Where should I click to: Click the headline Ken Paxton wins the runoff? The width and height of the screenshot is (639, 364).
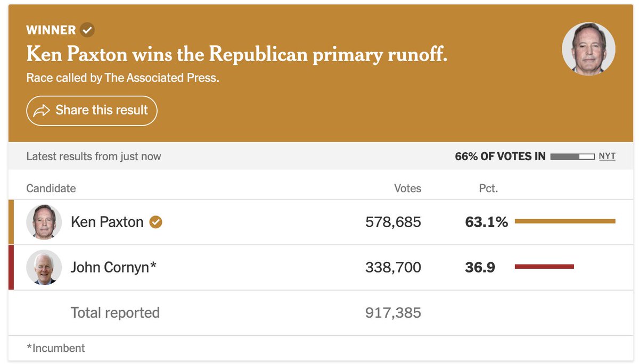coord(237,54)
